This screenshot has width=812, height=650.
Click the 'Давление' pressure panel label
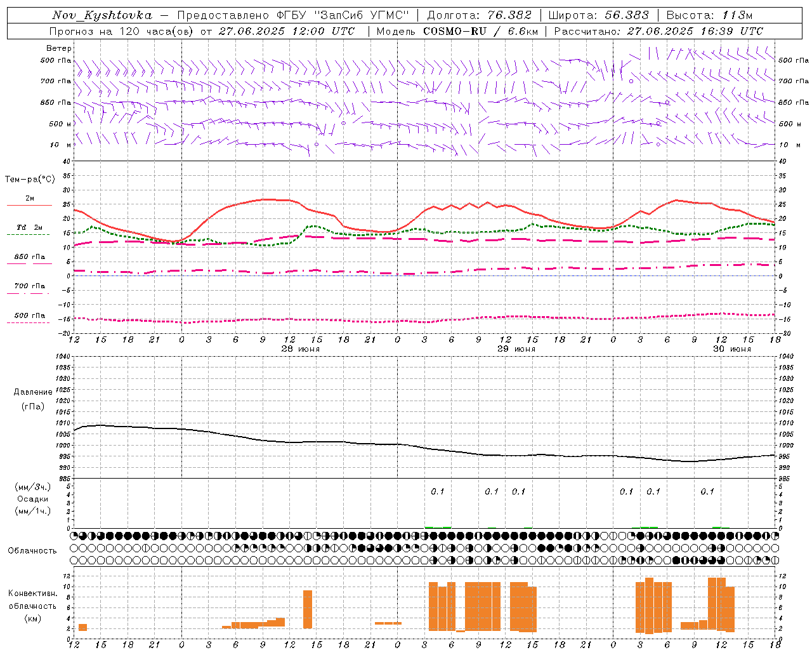click(33, 392)
